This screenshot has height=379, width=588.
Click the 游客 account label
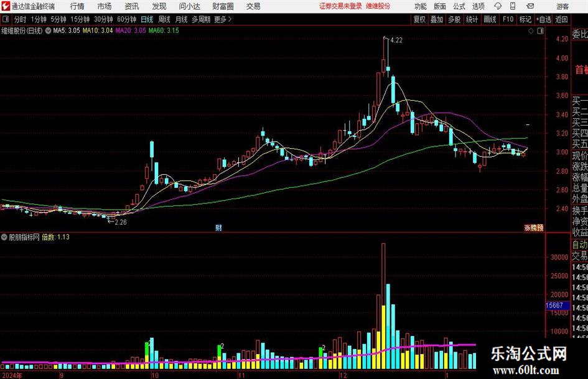(562, 6)
